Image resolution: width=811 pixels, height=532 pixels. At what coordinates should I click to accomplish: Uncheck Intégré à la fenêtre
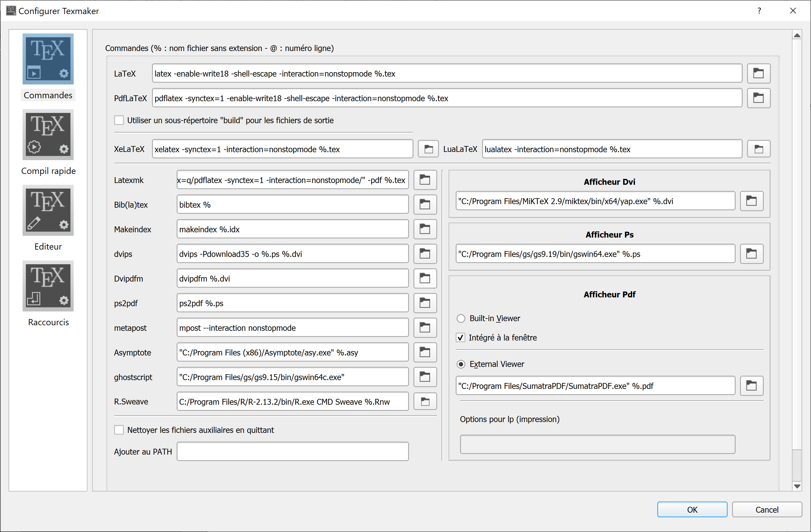click(x=460, y=337)
